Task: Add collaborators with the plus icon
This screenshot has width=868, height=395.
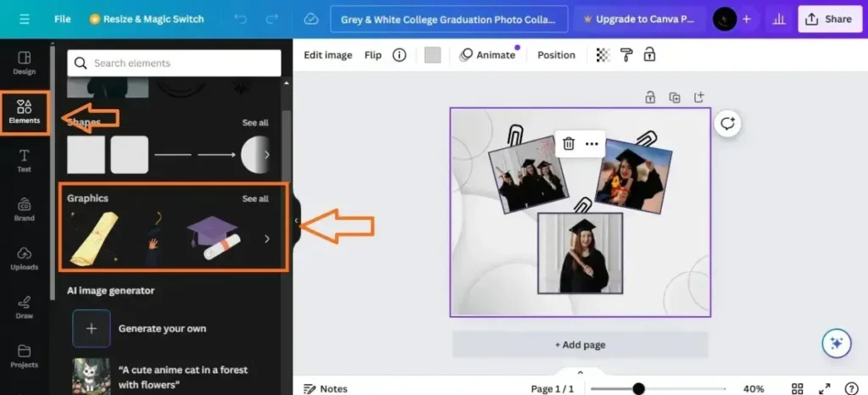Action: [747, 19]
